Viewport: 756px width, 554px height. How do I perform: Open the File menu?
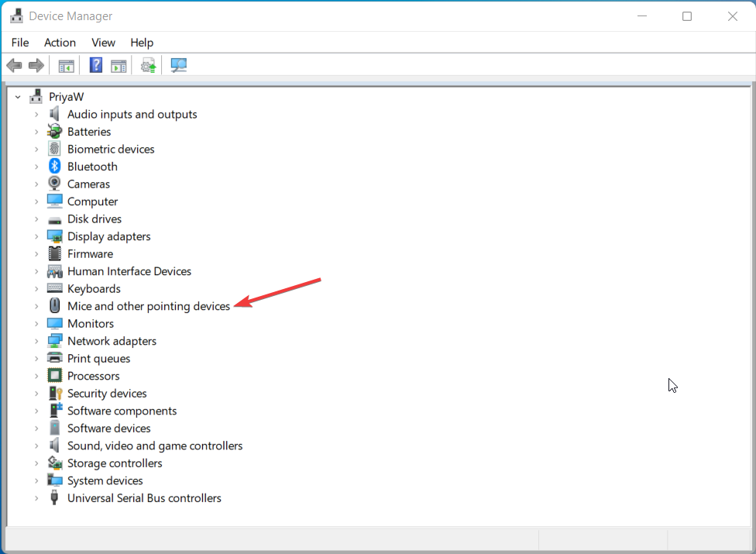coord(20,43)
